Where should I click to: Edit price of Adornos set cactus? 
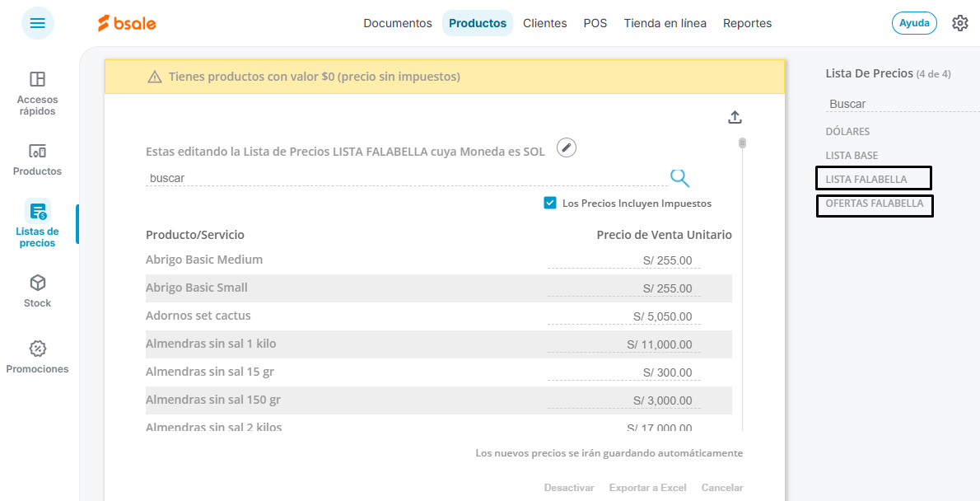(623, 317)
